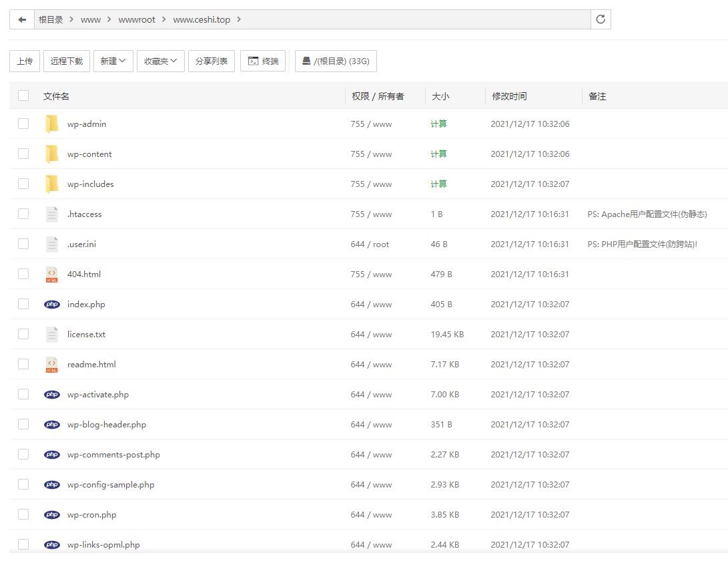Check the 404.html row checkbox
728x563 pixels.
23,274
